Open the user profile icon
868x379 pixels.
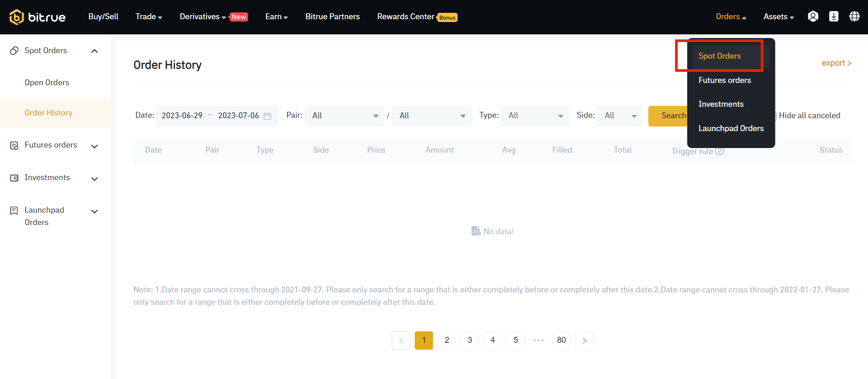click(x=813, y=16)
